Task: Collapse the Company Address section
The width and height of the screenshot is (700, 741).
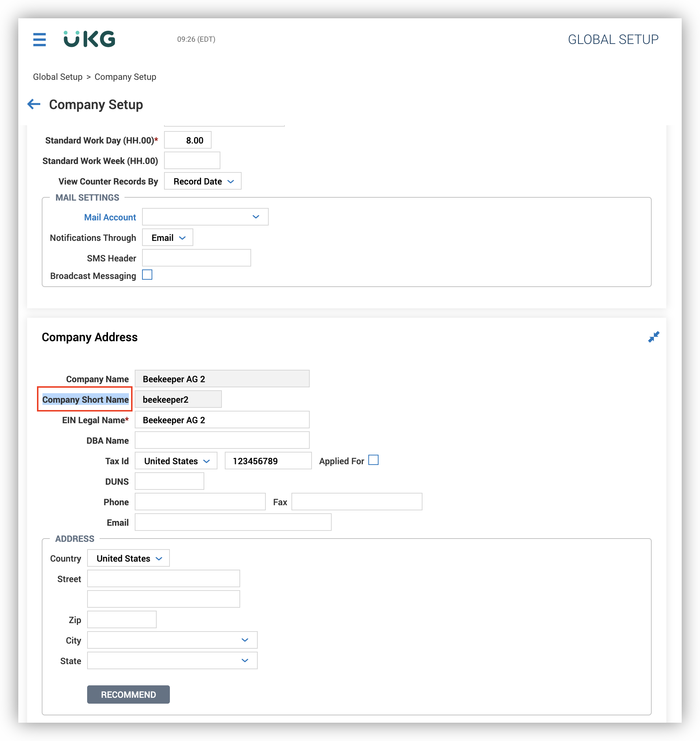Action: pyautogui.click(x=654, y=336)
